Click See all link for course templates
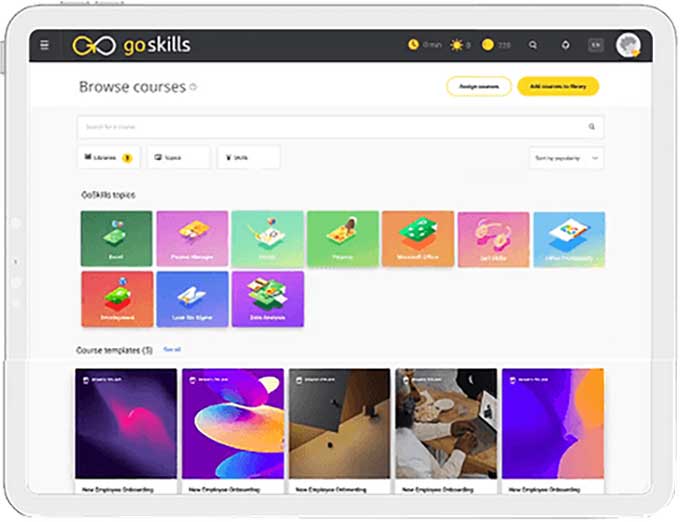 click(172, 349)
